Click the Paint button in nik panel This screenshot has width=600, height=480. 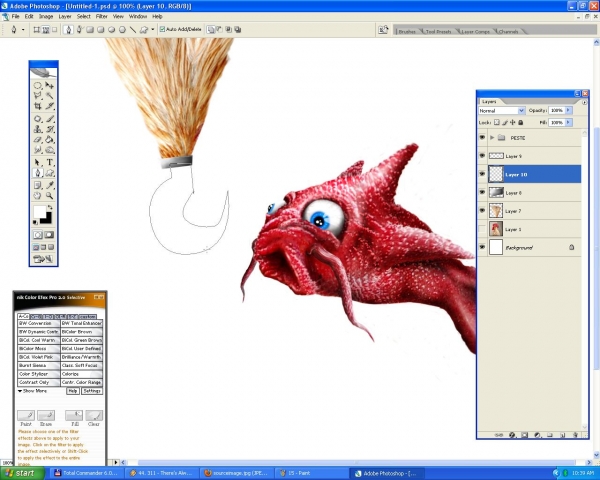coord(26,416)
